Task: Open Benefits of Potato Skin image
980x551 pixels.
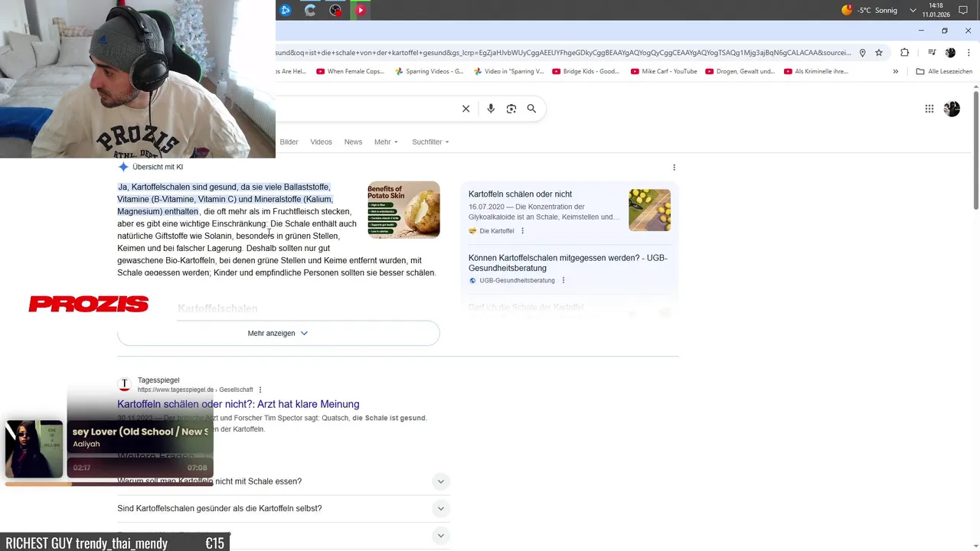Action: point(403,210)
